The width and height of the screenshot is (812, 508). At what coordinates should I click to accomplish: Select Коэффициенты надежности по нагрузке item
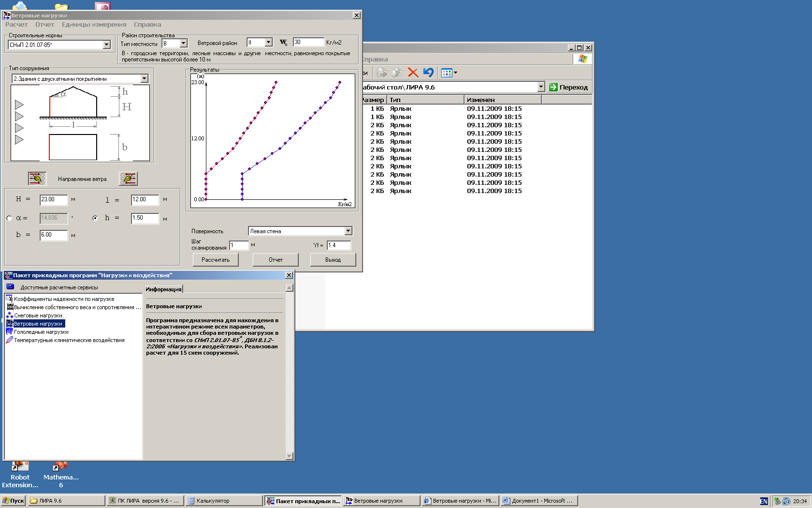point(64,299)
